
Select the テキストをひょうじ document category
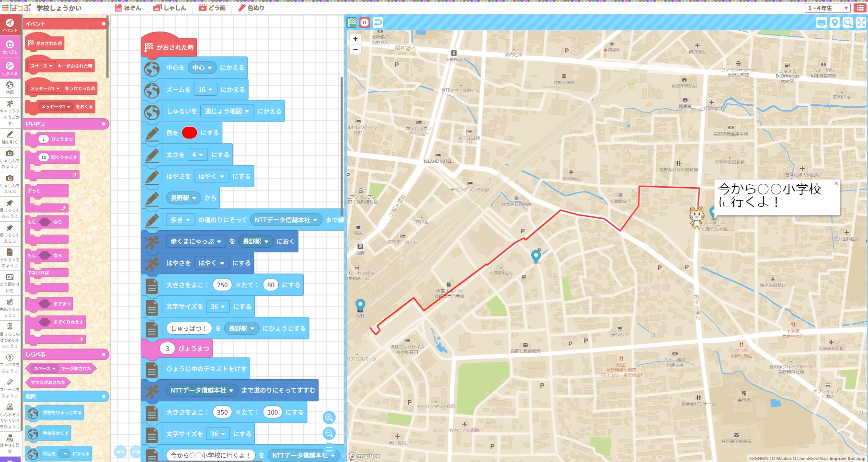click(10, 259)
